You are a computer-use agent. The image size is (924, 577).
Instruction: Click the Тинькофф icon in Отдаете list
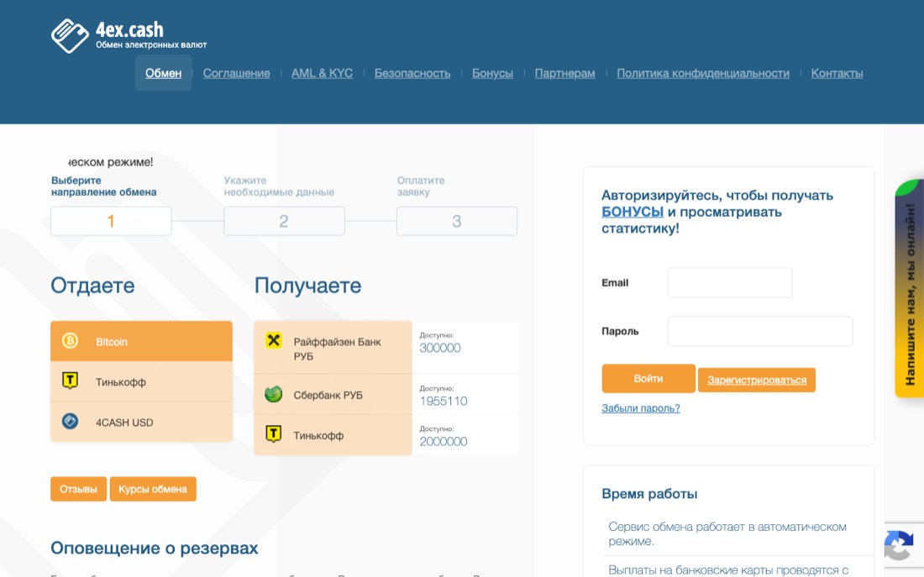pyautogui.click(x=70, y=380)
